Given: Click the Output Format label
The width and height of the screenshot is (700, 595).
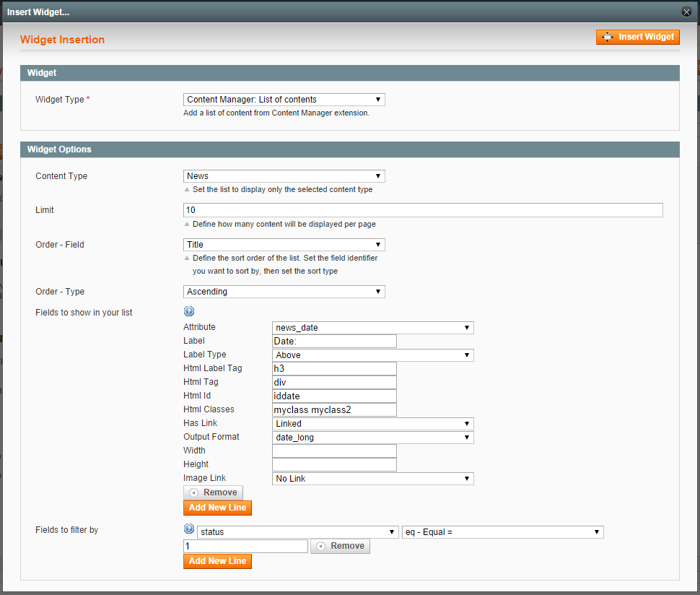Looking at the screenshot, I should [211, 437].
